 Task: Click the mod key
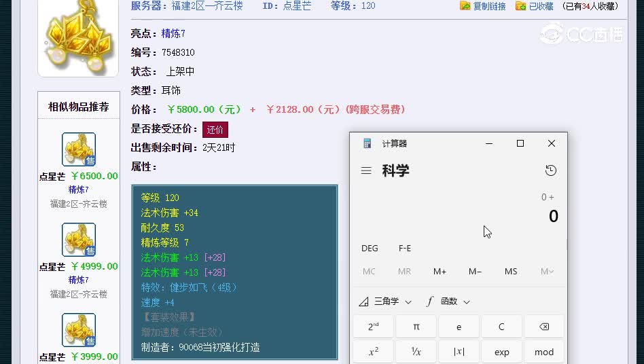tap(543, 352)
